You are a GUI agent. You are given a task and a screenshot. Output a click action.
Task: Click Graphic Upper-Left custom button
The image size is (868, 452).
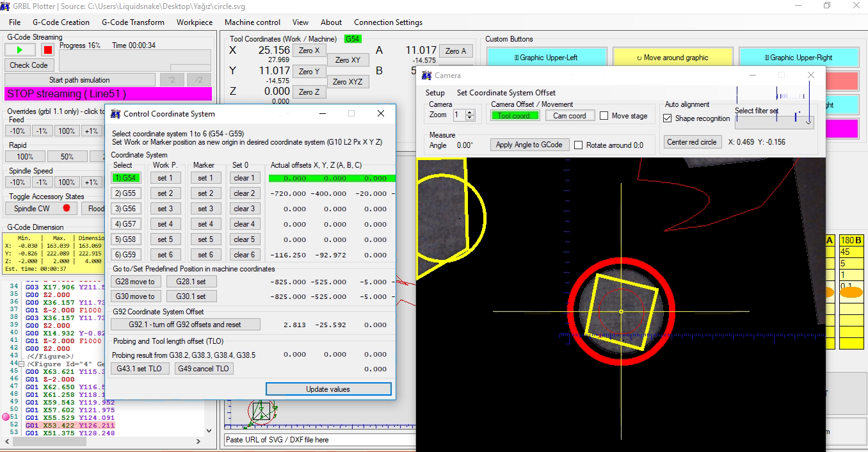545,58
